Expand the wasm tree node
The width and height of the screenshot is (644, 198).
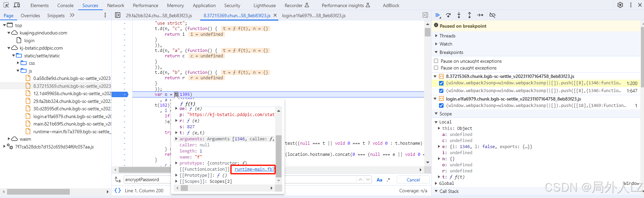[9, 139]
